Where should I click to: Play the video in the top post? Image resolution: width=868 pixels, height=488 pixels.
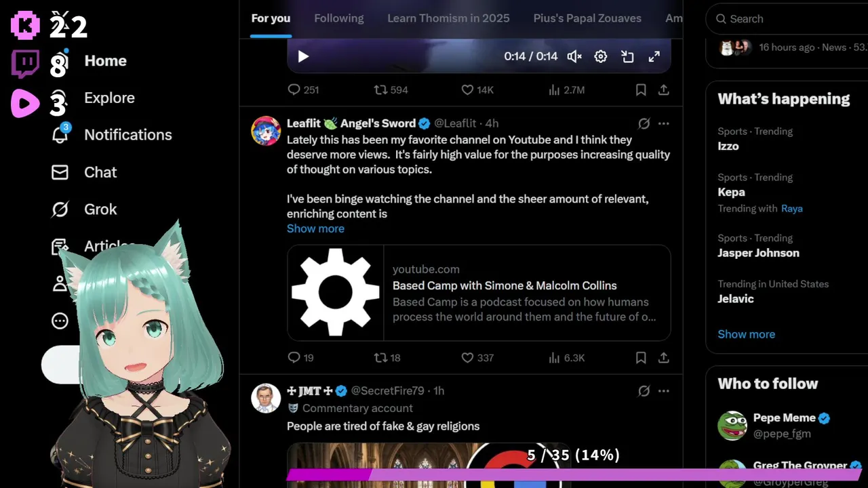(x=303, y=57)
